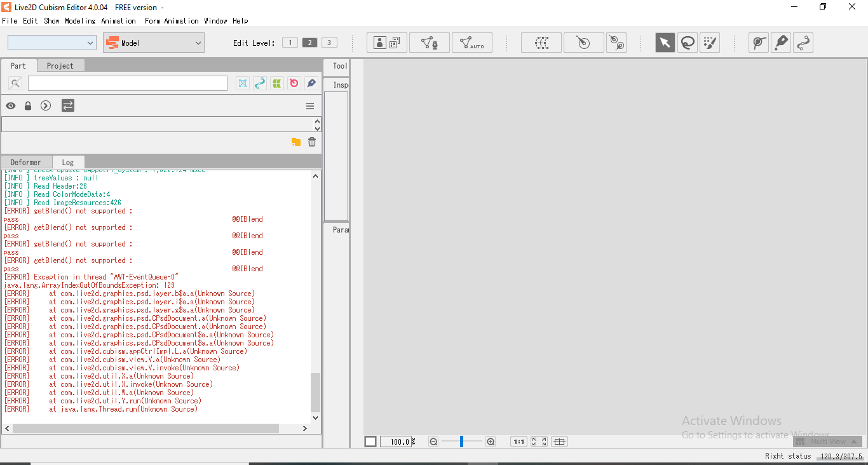Set Edit Level to 1

290,43
